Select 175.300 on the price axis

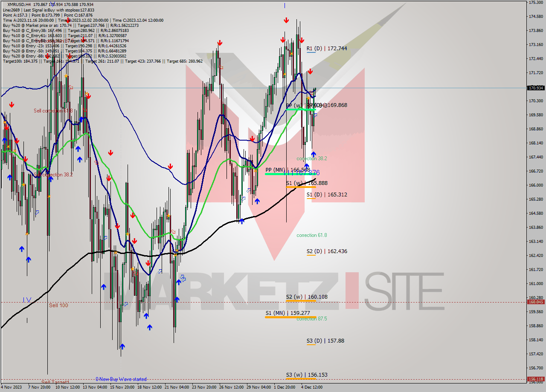pyautogui.click(x=536, y=3)
